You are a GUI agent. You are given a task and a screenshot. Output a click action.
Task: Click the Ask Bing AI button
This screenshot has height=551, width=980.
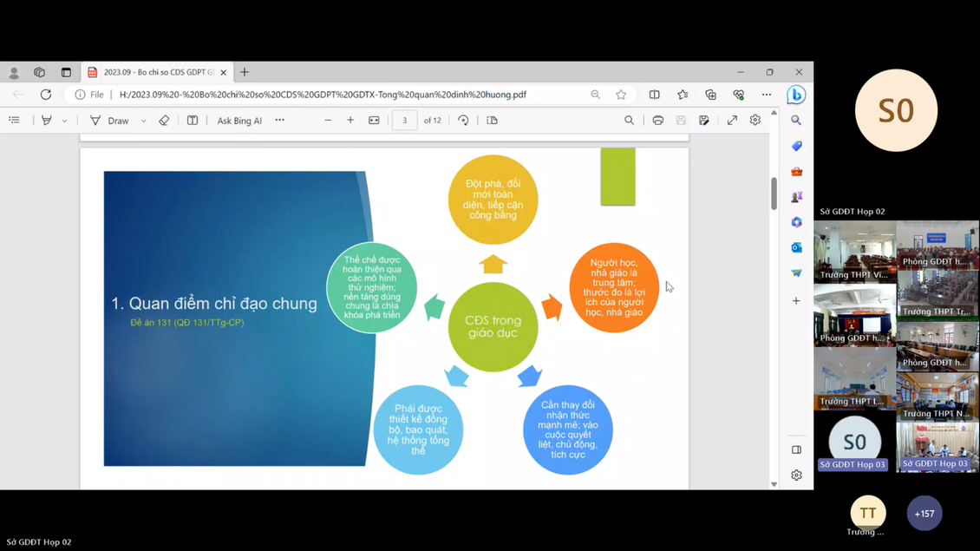[239, 121]
